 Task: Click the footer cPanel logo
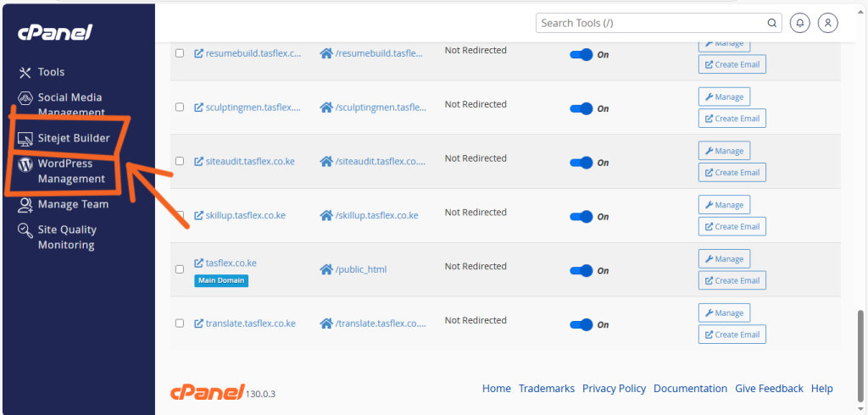(x=208, y=392)
